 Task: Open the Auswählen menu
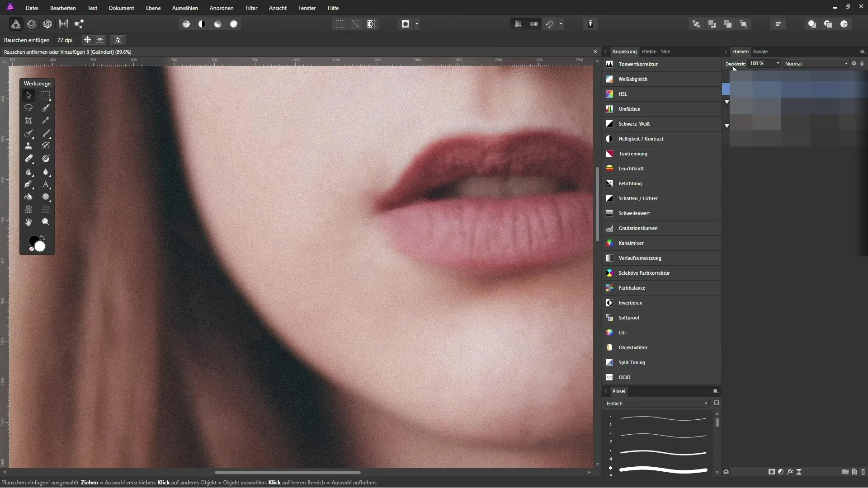tap(185, 8)
